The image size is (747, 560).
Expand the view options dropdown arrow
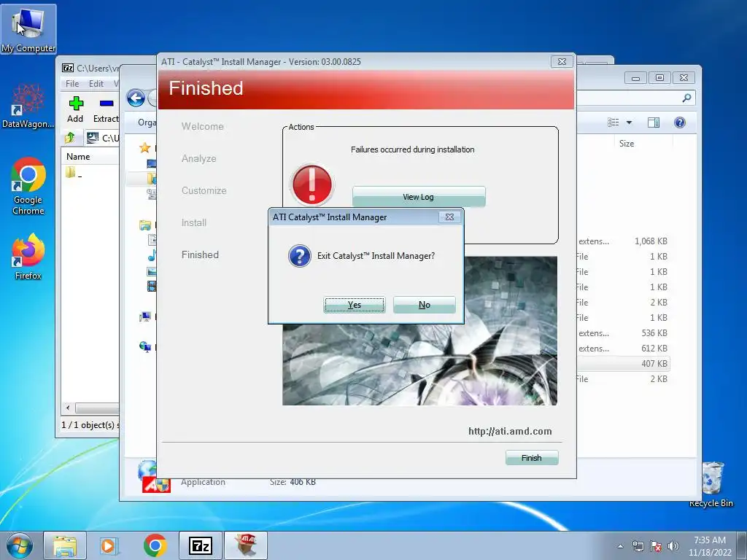coord(629,122)
